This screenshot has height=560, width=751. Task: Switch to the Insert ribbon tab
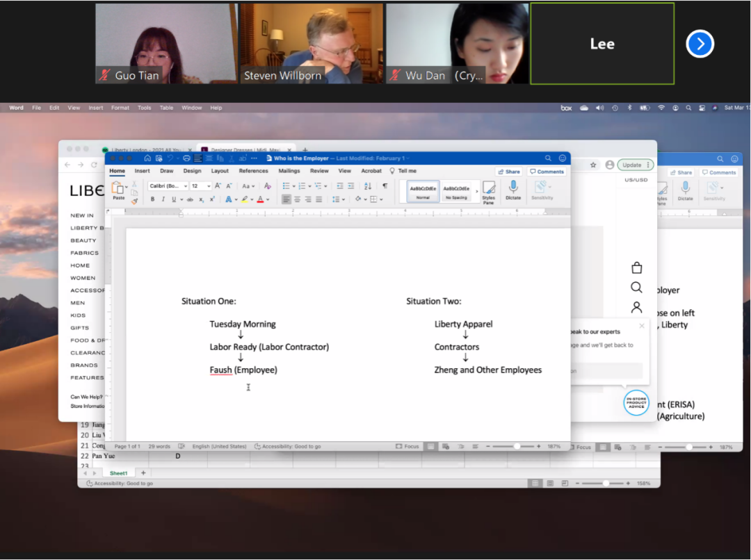tap(143, 171)
